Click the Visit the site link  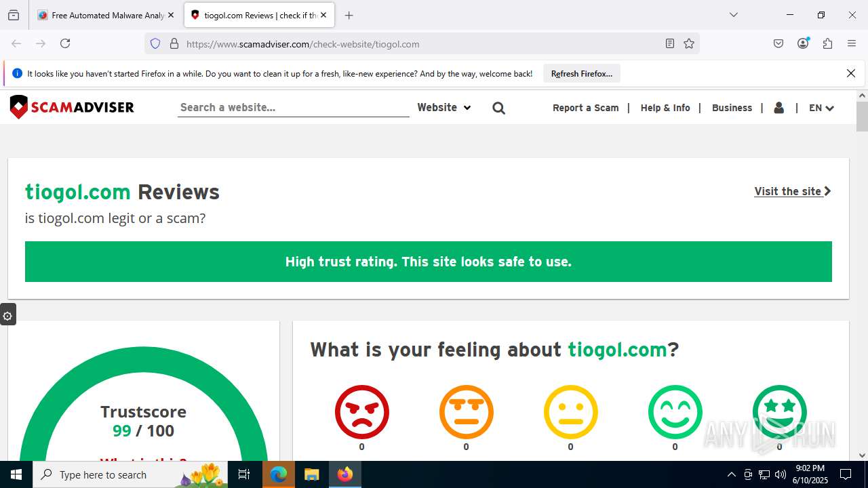pyautogui.click(x=793, y=191)
